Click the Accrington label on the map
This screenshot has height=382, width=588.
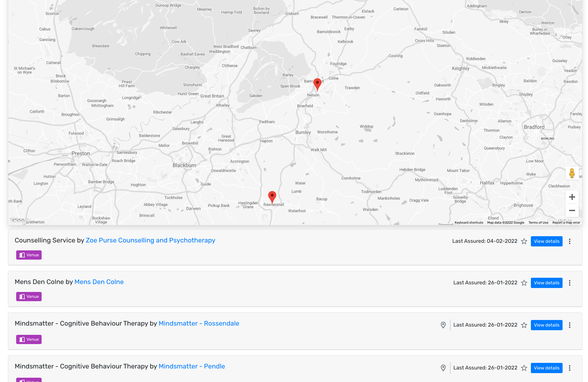(x=239, y=161)
